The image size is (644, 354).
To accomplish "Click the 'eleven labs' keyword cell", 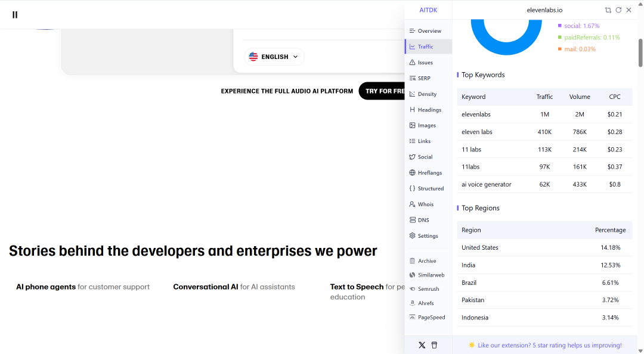I will [477, 132].
